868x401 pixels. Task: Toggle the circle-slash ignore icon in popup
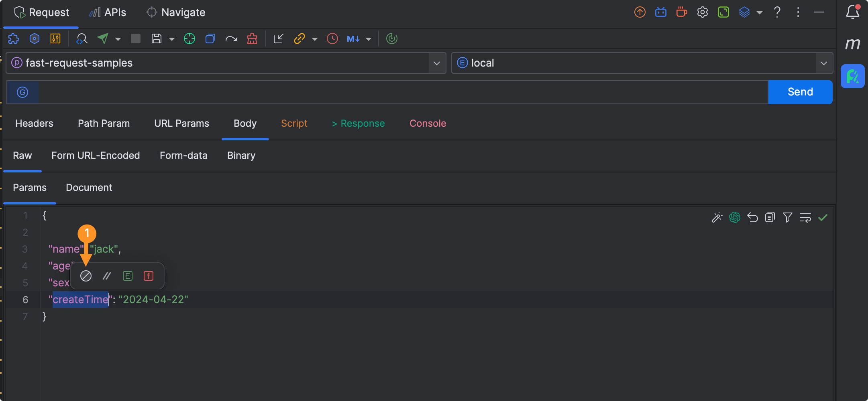tap(86, 276)
